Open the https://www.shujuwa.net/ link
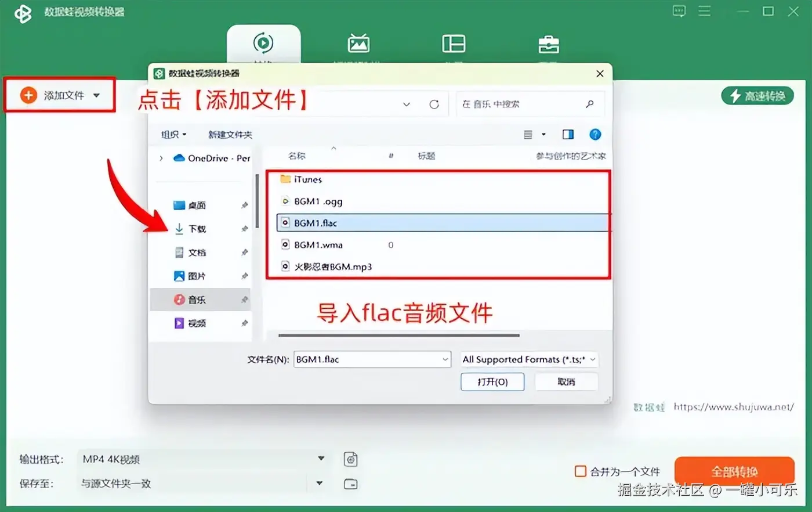 click(734, 407)
